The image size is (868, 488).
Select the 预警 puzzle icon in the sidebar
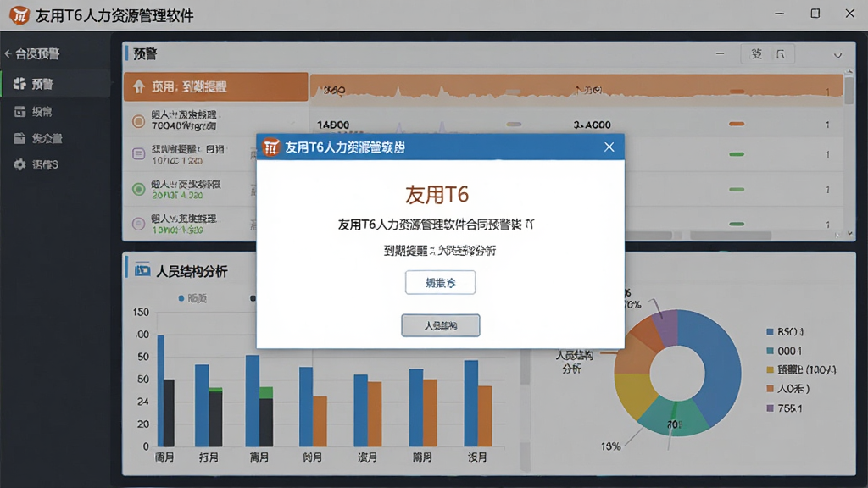(x=20, y=84)
